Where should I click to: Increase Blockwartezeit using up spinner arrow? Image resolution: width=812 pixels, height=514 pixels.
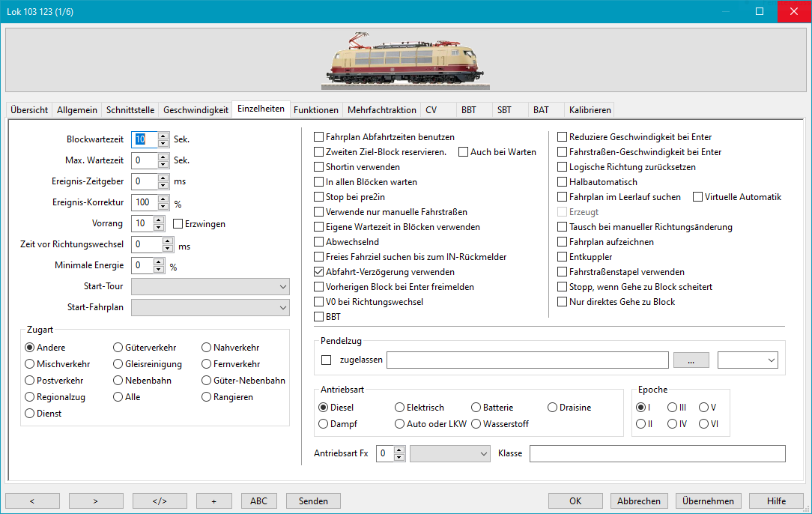(x=163, y=136)
